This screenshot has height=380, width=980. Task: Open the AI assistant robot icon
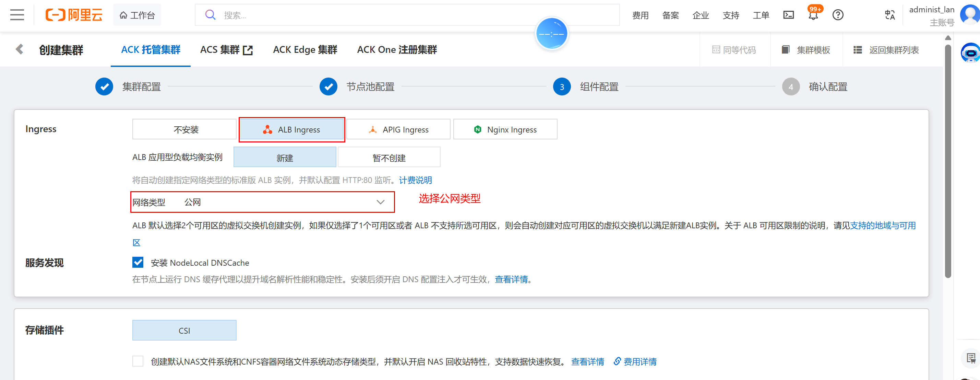[970, 53]
